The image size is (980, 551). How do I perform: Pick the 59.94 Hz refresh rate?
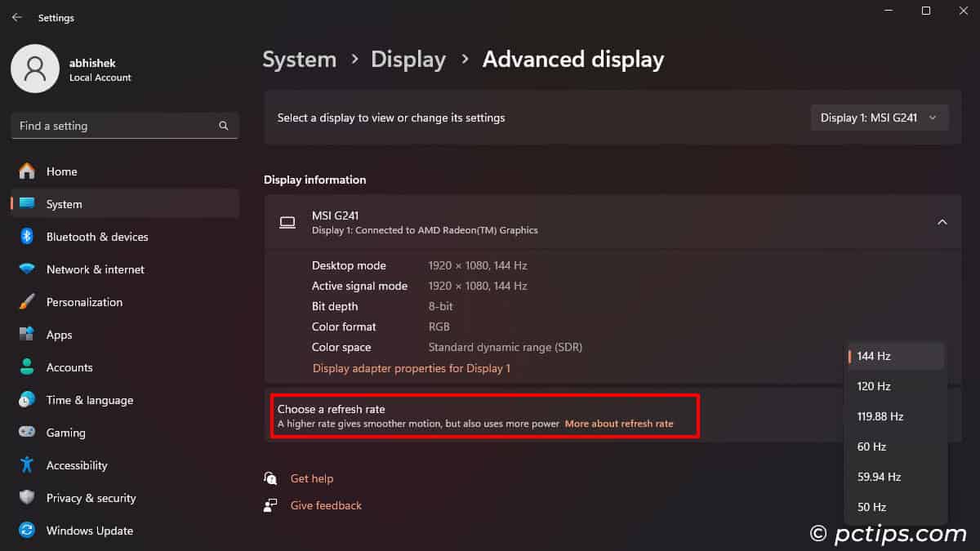pyautogui.click(x=879, y=477)
